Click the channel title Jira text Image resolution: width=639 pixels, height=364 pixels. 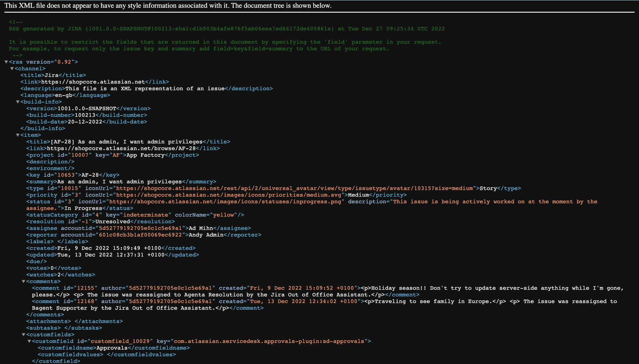52,75
